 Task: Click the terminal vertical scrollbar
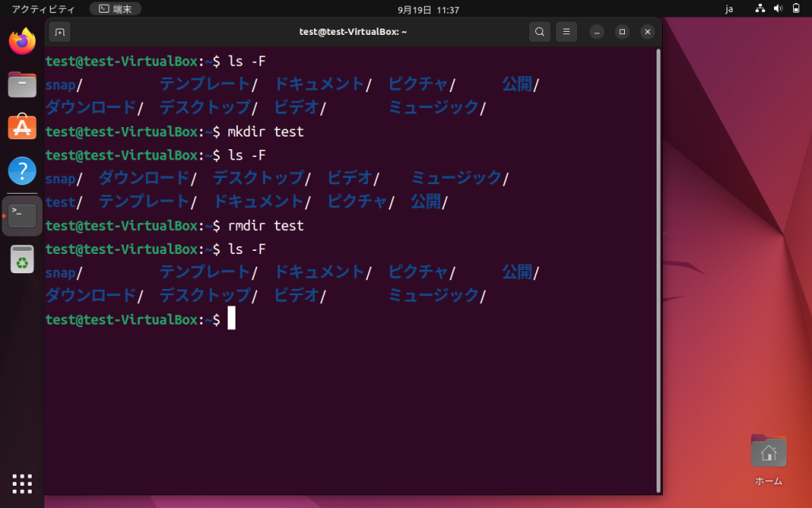coord(658,271)
